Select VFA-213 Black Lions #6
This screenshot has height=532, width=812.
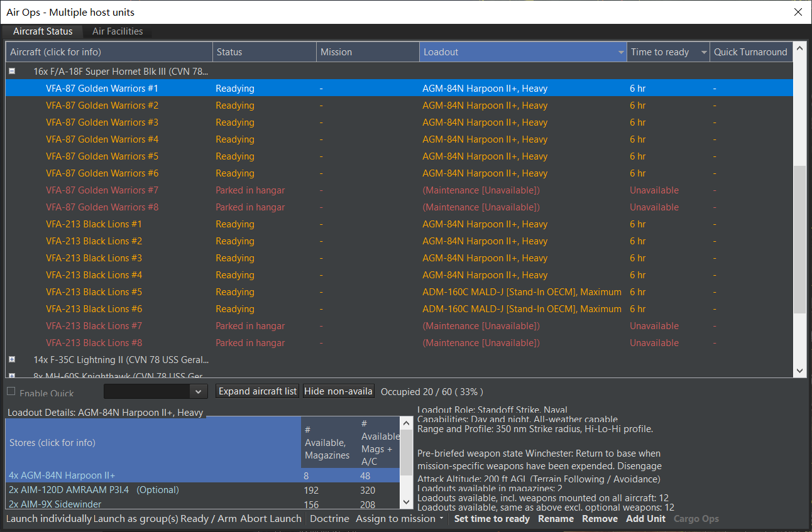click(x=399, y=309)
